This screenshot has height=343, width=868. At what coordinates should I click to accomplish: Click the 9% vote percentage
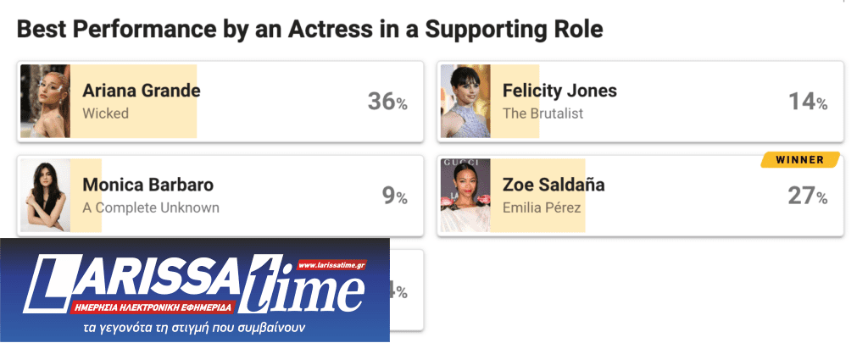pyautogui.click(x=394, y=196)
